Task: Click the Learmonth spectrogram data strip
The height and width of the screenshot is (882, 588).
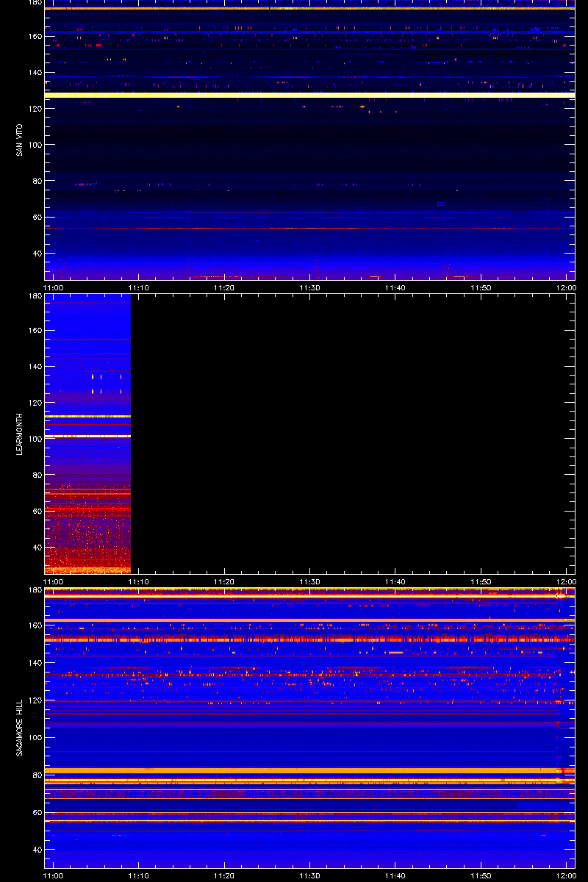Action: point(87,434)
